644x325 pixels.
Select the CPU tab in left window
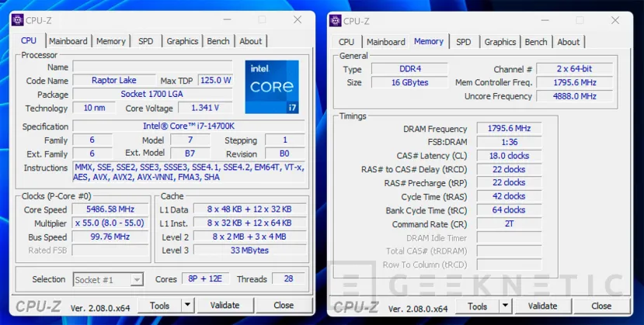pos(29,40)
